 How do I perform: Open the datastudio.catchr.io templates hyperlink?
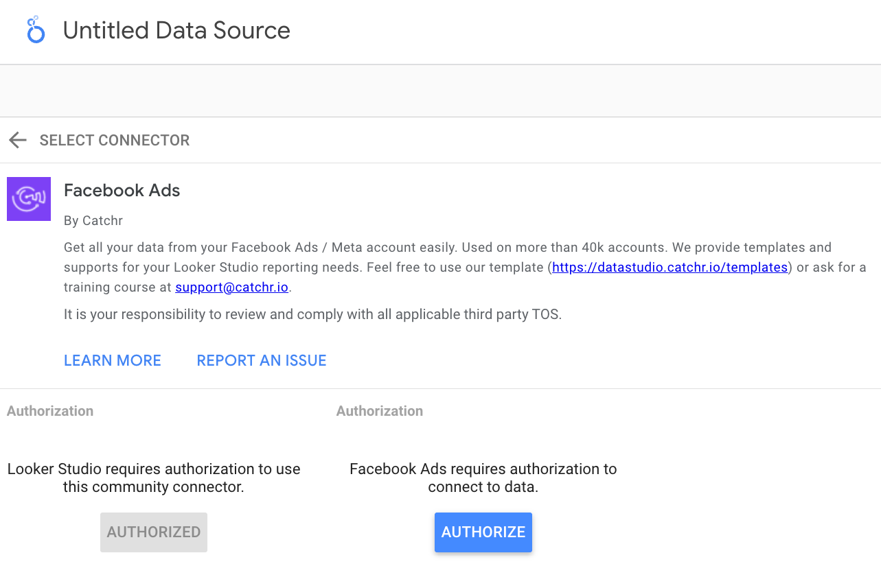[x=670, y=267]
